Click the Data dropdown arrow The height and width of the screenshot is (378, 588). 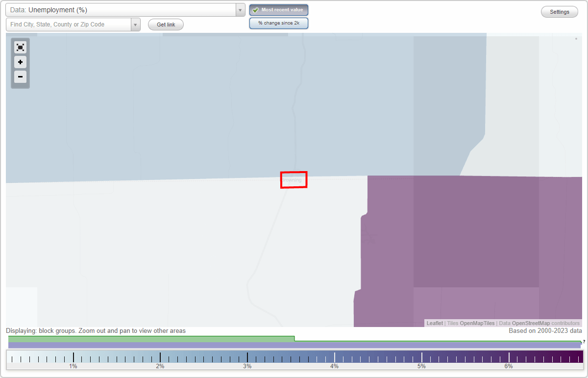tap(240, 9)
